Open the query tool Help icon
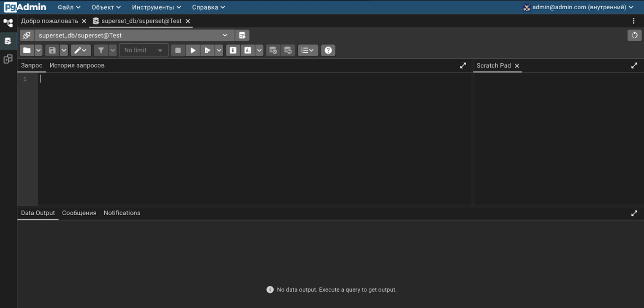644x308 pixels. (x=328, y=50)
